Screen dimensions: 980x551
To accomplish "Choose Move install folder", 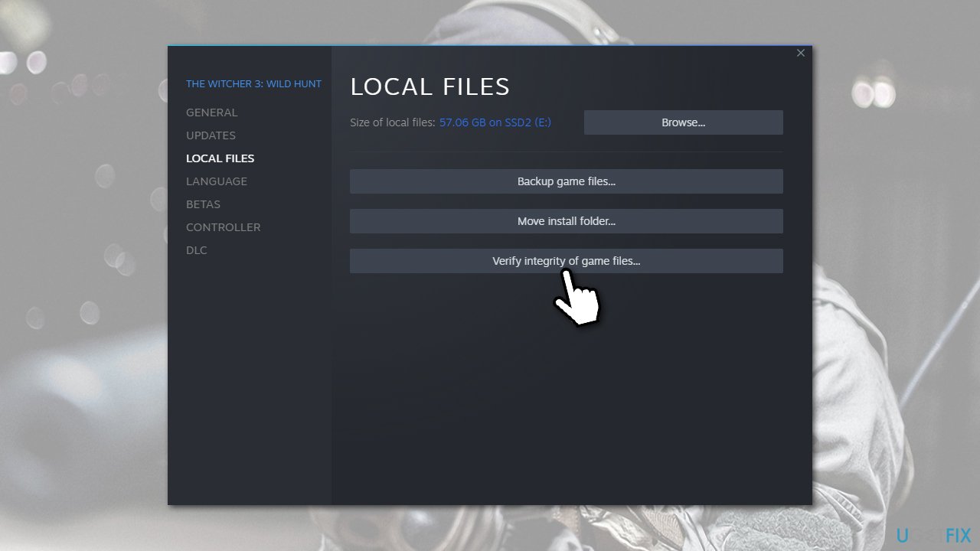I will 567,221.
